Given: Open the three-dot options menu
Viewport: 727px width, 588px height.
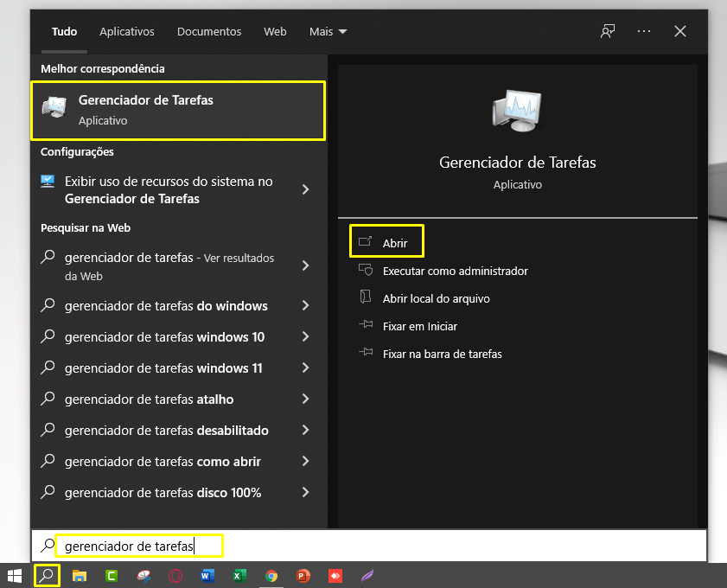Looking at the screenshot, I should coord(644,31).
